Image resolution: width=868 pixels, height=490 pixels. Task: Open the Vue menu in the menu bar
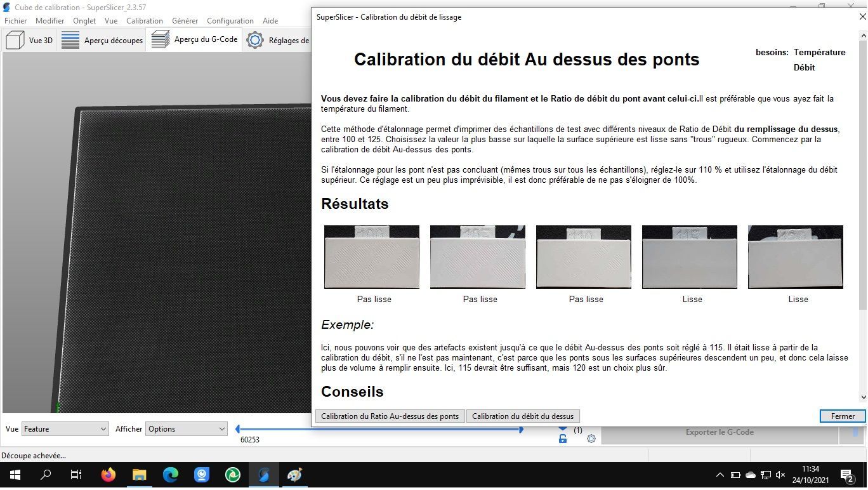(x=111, y=20)
